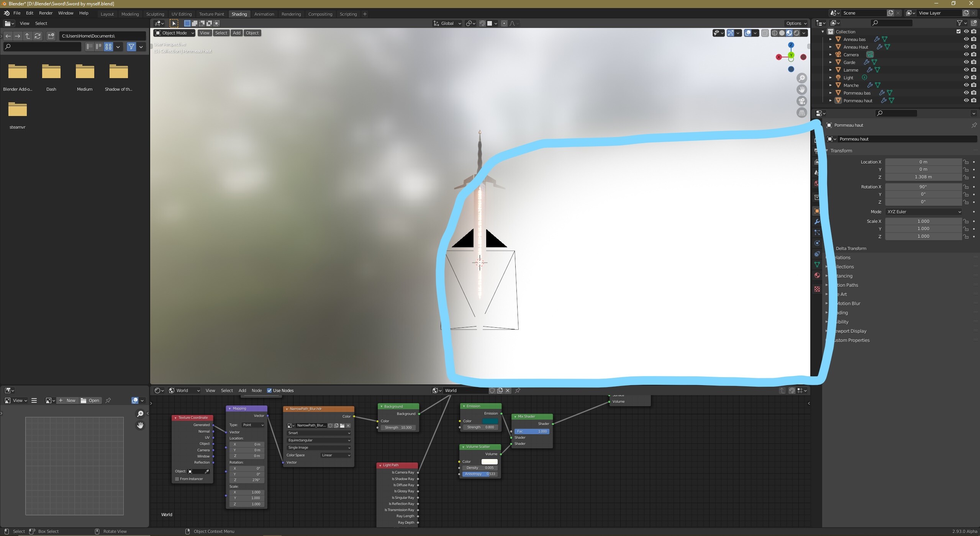The image size is (980, 536).
Task: Toggle X-ray mode in viewport header
Action: point(765,33)
